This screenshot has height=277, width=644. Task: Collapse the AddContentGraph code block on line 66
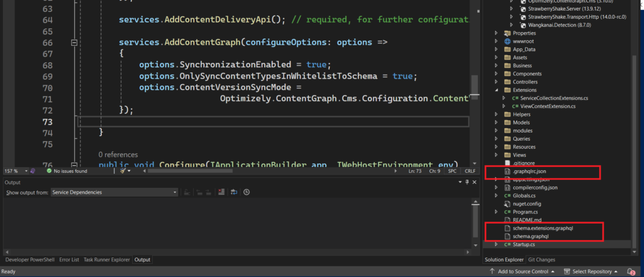click(74, 42)
